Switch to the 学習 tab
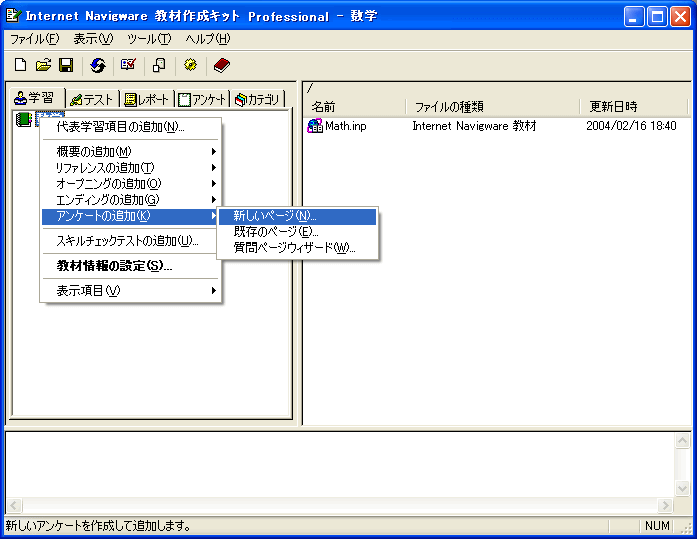The height and width of the screenshot is (539, 697). pyautogui.click(x=37, y=98)
